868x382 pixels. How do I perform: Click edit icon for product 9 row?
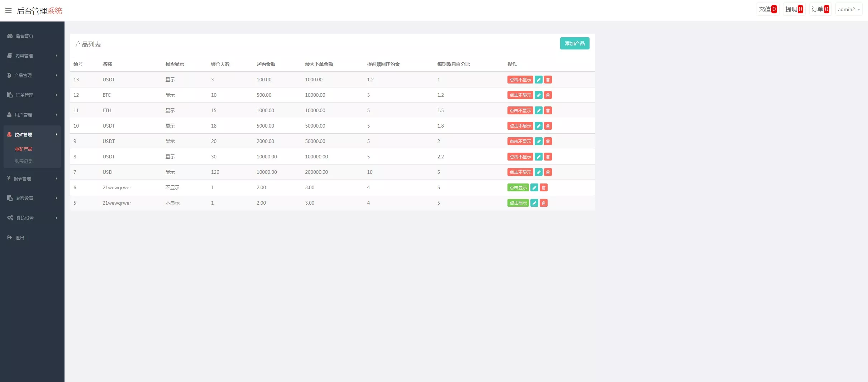538,141
